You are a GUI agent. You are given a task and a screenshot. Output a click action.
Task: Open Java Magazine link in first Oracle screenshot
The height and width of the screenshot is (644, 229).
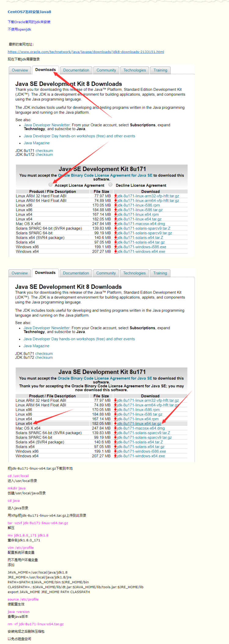click(37, 143)
